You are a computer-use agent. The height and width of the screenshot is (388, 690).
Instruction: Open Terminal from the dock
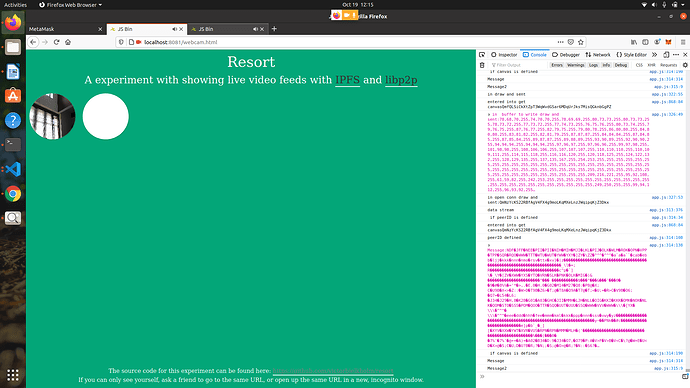coord(13,145)
